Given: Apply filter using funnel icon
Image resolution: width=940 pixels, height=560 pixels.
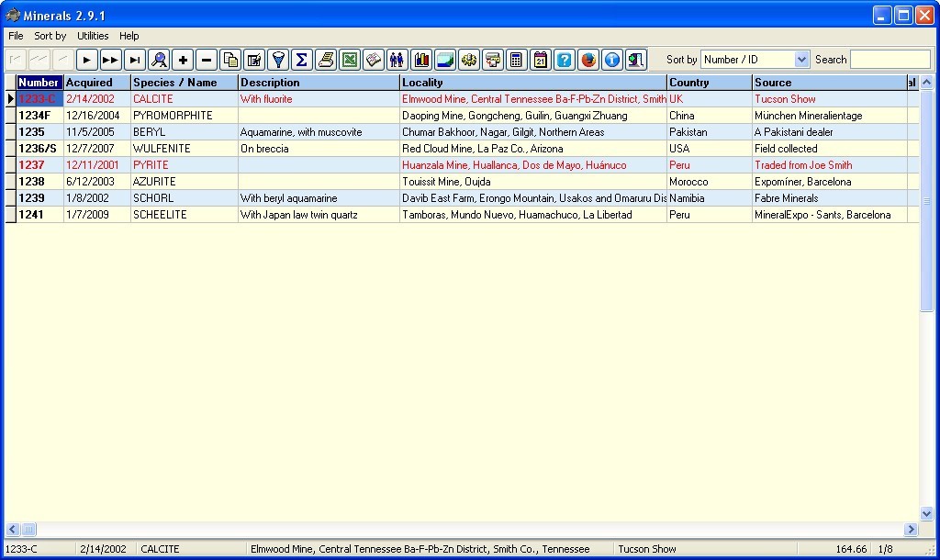Looking at the screenshot, I should (x=278, y=60).
